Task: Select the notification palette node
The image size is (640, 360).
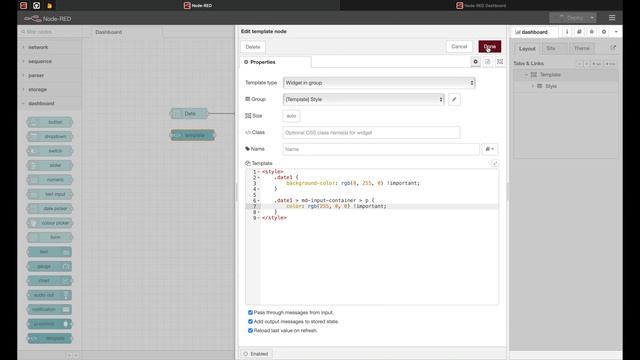Action: click(x=50, y=309)
